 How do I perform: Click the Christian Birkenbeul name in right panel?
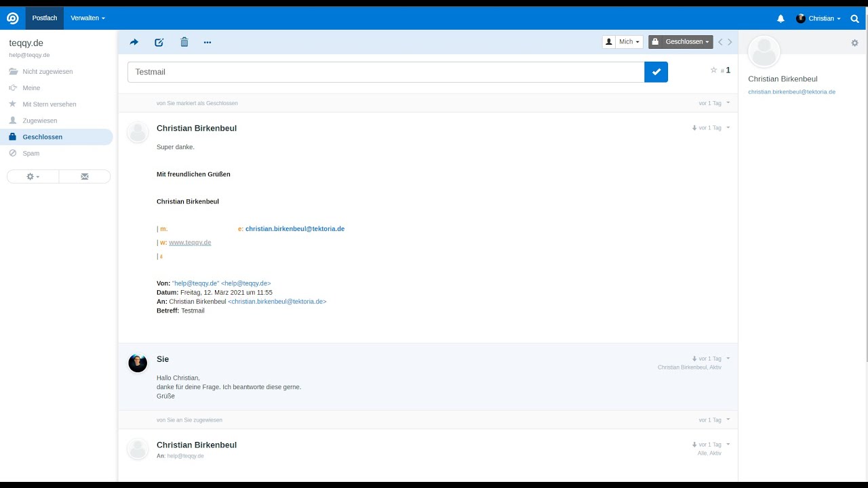[x=783, y=79]
